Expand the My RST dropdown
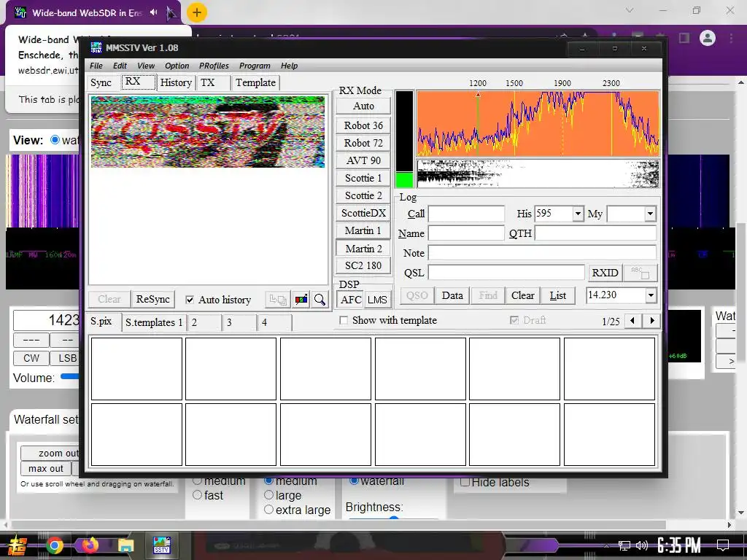The image size is (747, 560). click(650, 214)
